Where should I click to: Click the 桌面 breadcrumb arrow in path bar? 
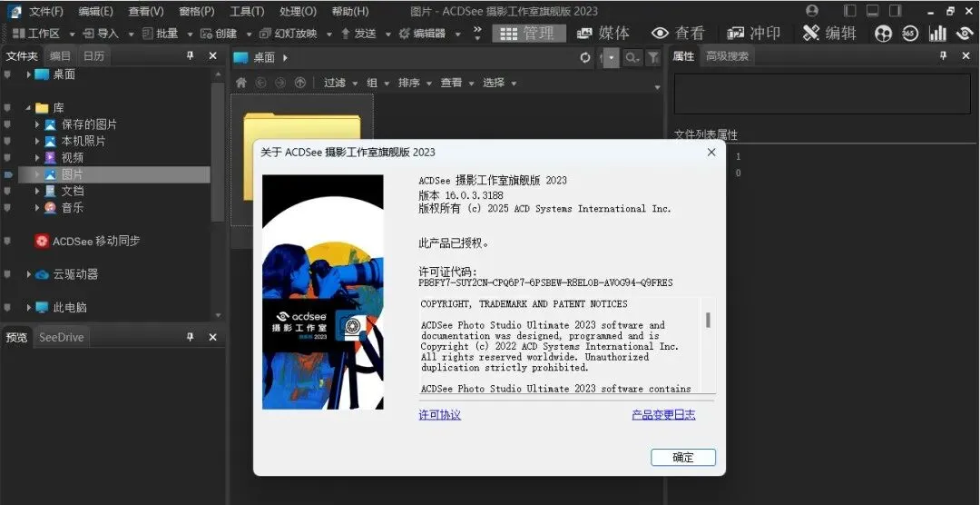[x=285, y=57]
